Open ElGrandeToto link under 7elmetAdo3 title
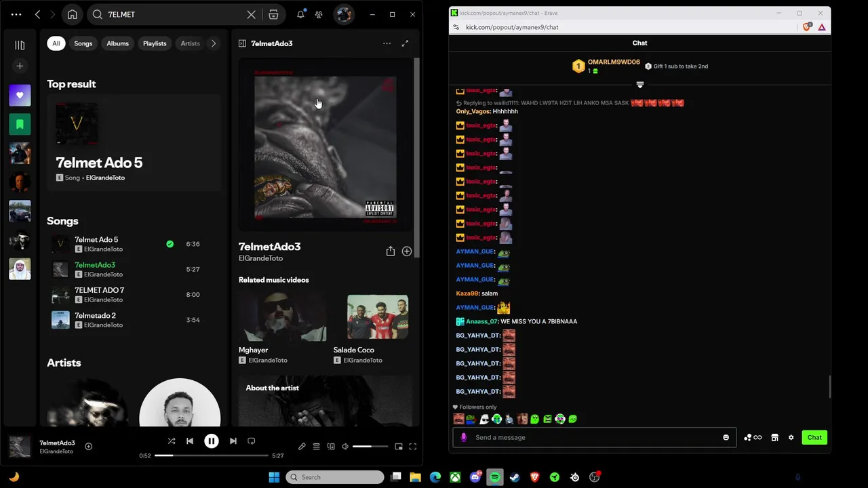 [260, 258]
